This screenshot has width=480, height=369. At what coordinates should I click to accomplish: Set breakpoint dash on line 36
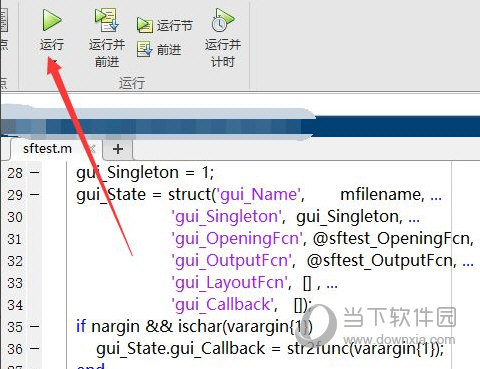tap(34, 349)
